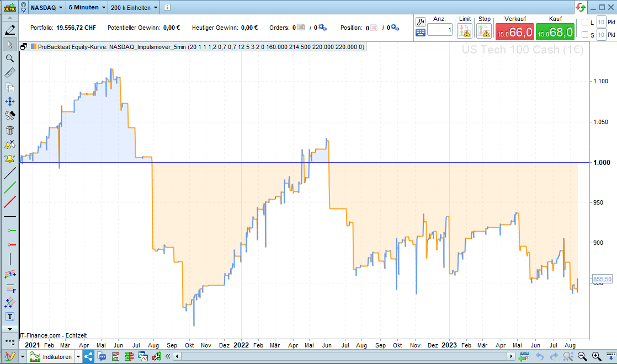Open trading settings wrench button
Viewport: 617px width, 364px height.
click(420, 22)
